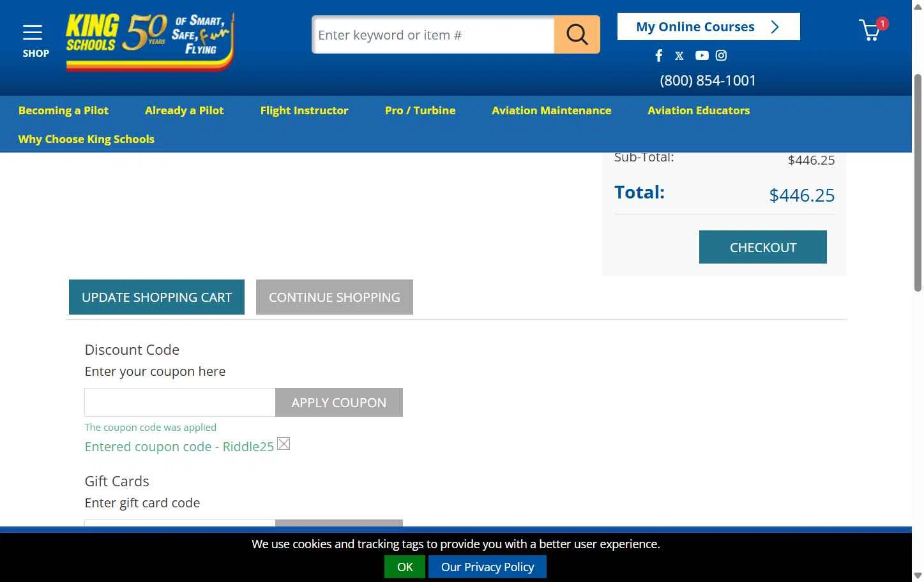Focus the keyword search field
Image resolution: width=924 pixels, height=582 pixels.
click(434, 34)
